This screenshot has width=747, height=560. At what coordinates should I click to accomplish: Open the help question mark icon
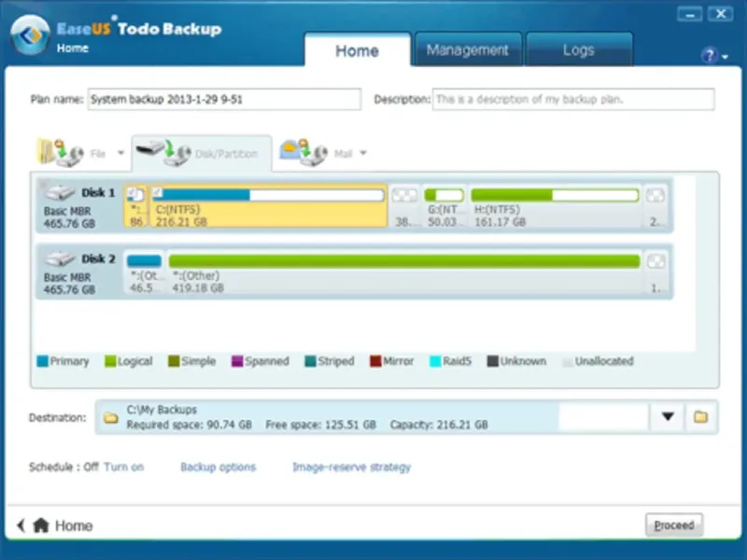point(710,56)
